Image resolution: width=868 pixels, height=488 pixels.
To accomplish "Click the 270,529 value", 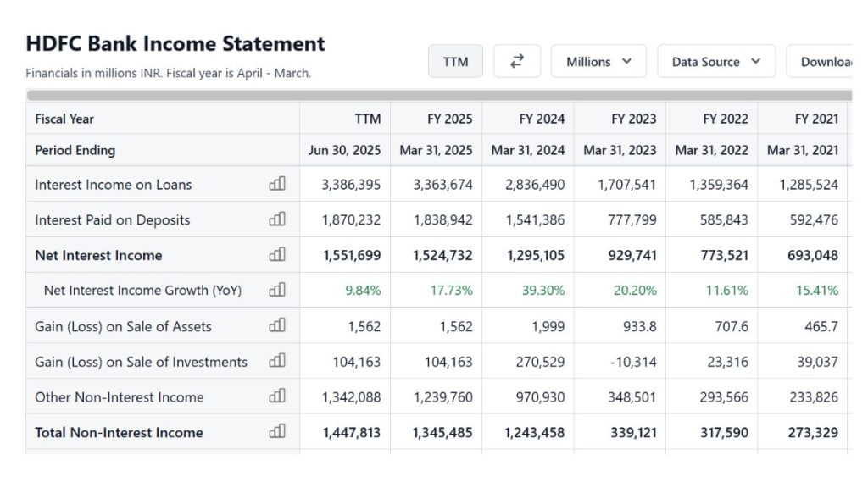I will click(540, 362).
